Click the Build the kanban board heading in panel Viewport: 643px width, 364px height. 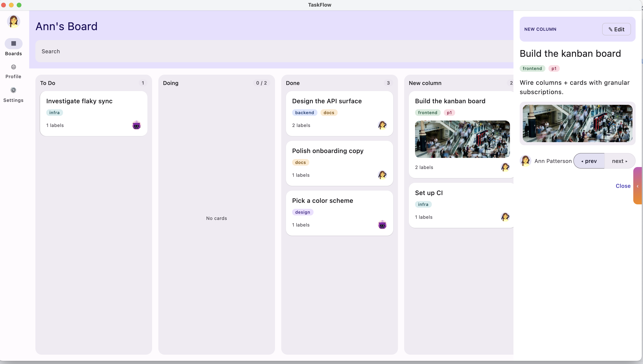[x=570, y=53]
